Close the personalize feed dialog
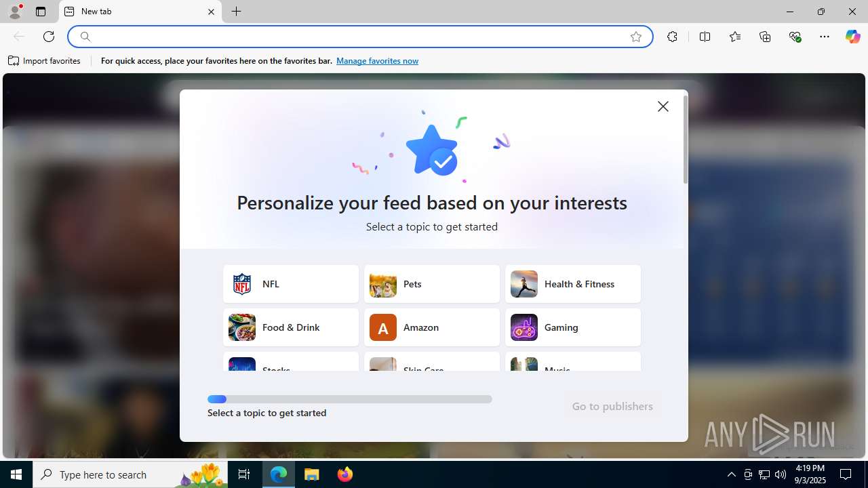Image resolution: width=868 pixels, height=488 pixels. click(x=663, y=106)
